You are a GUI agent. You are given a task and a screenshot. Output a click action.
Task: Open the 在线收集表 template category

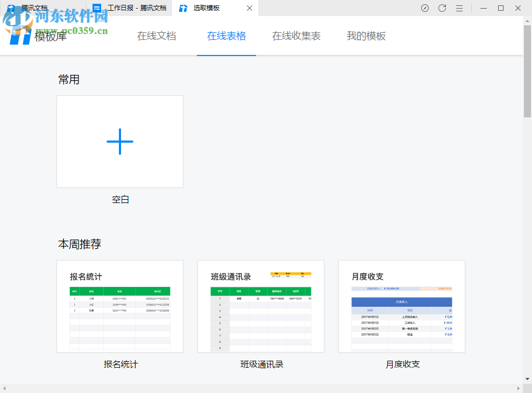click(296, 36)
